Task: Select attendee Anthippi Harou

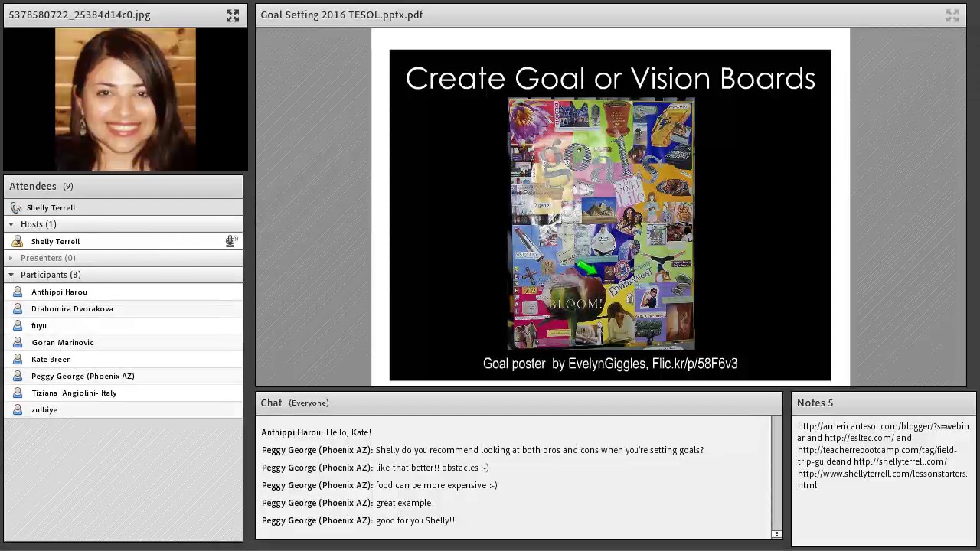Action: pos(122,292)
